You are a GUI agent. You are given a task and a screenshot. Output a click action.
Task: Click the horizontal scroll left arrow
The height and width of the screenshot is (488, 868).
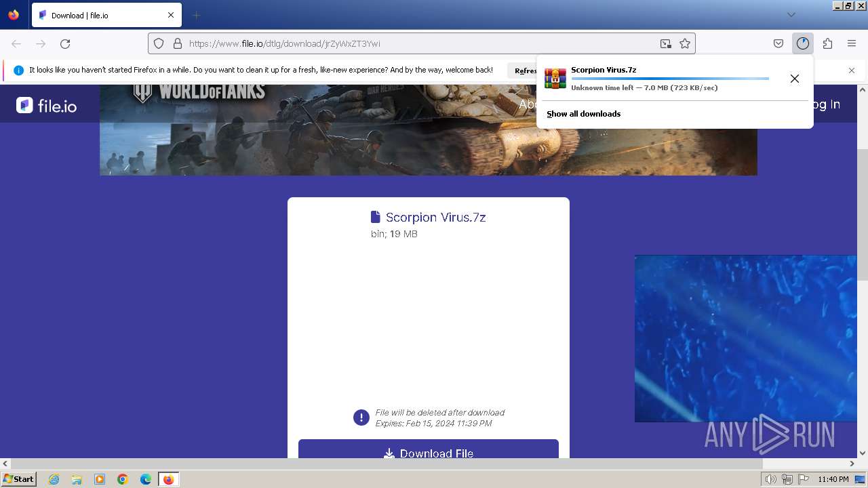pos(5,464)
